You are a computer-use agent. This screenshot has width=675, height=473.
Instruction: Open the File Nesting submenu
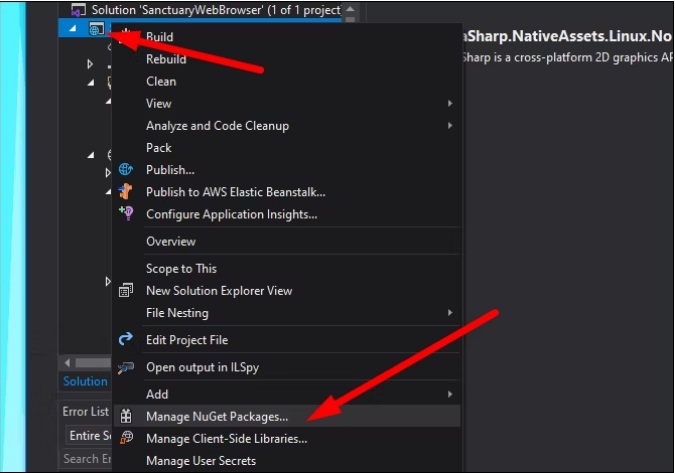coord(286,313)
